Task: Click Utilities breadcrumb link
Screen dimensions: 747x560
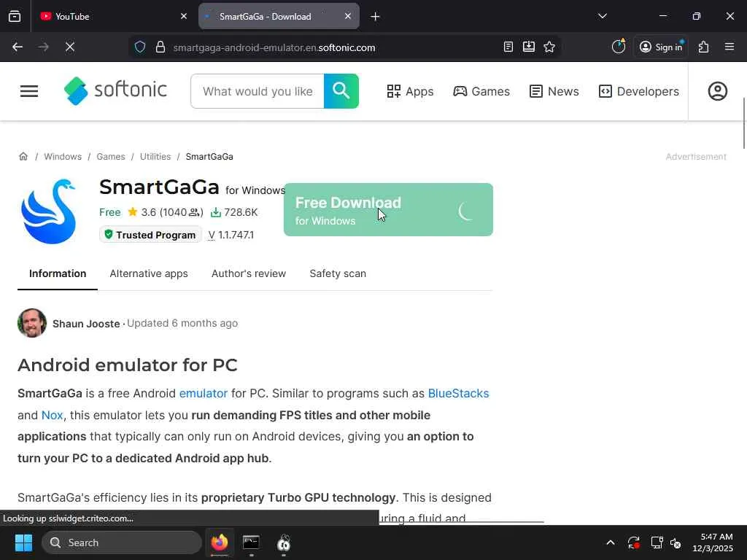Action: (155, 157)
